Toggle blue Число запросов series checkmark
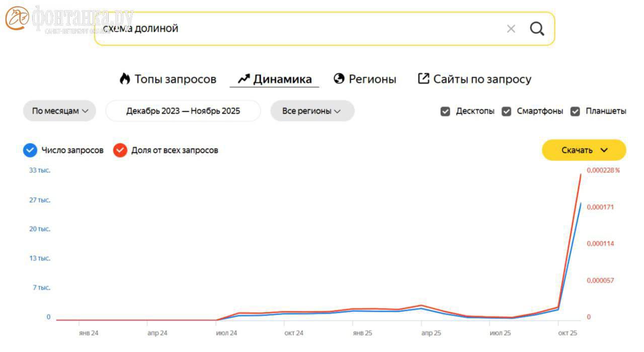The image size is (644, 352). click(x=30, y=150)
